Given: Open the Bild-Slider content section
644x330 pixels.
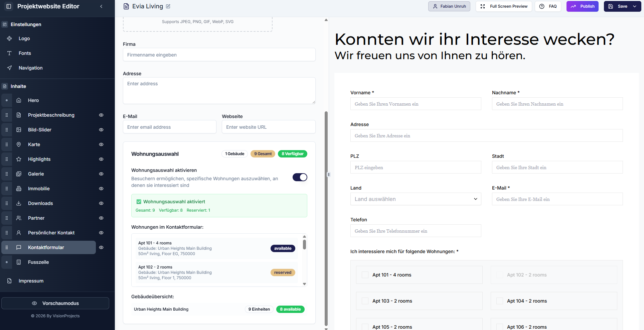Looking at the screenshot, I should tap(40, 130).
